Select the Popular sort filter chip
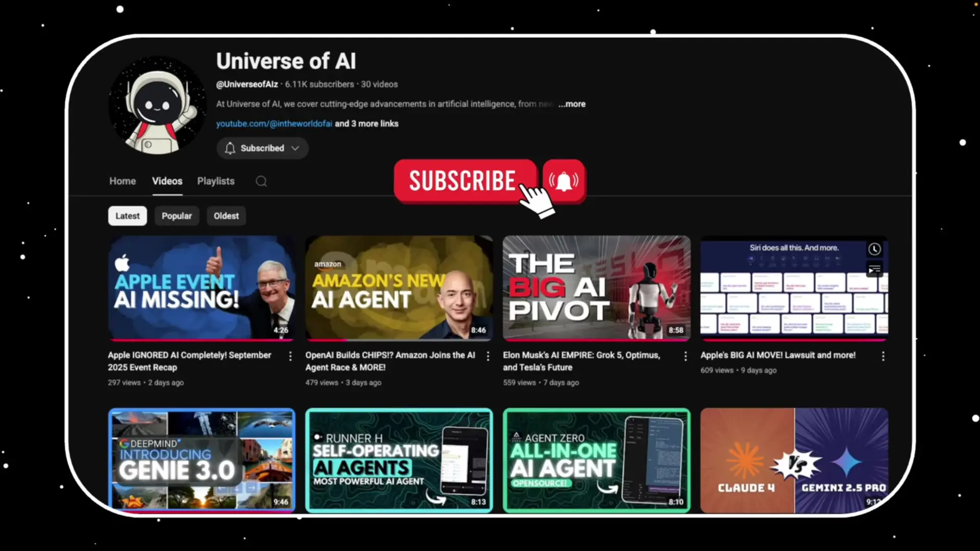Viewport: 980px width, 551px height. pos(177,216)
